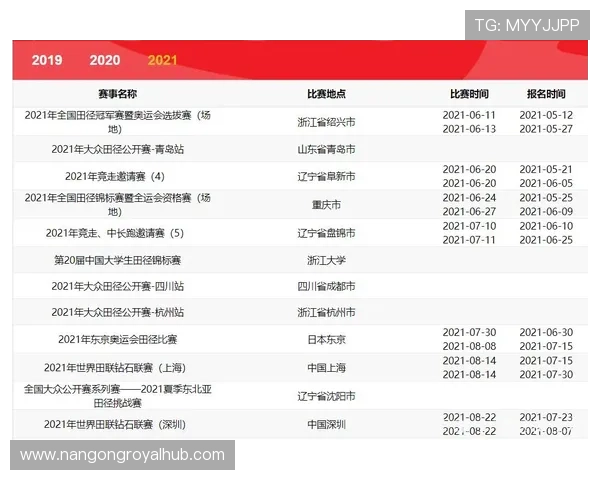Open 2021年竞走邀请赛 (4) event
The width and height of the screenshot is (600, 480).
(115, 176)
